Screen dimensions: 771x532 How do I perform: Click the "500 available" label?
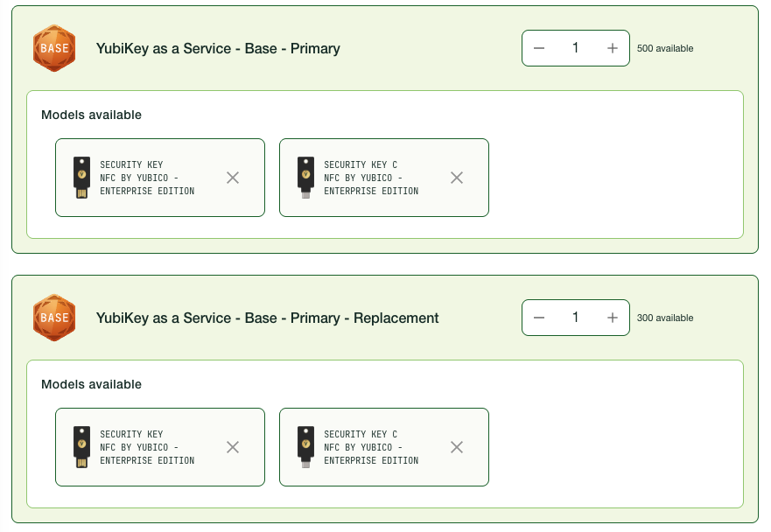[x=665, y=49]
